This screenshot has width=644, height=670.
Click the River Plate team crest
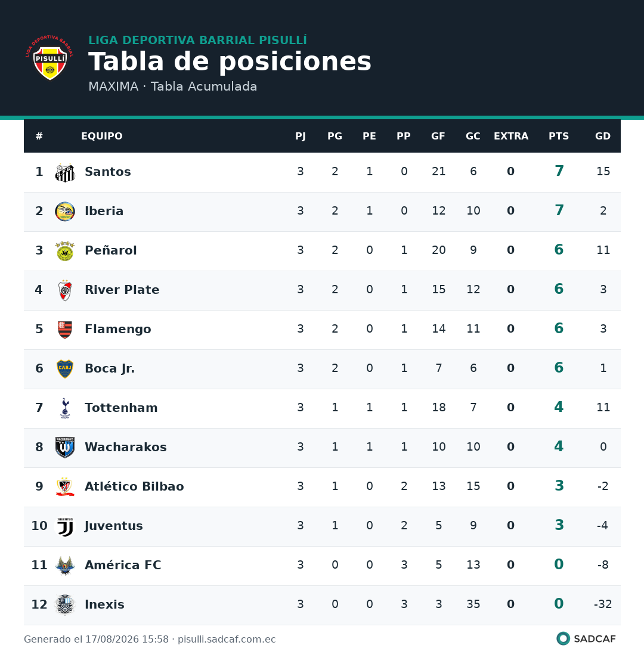(65, 290)
